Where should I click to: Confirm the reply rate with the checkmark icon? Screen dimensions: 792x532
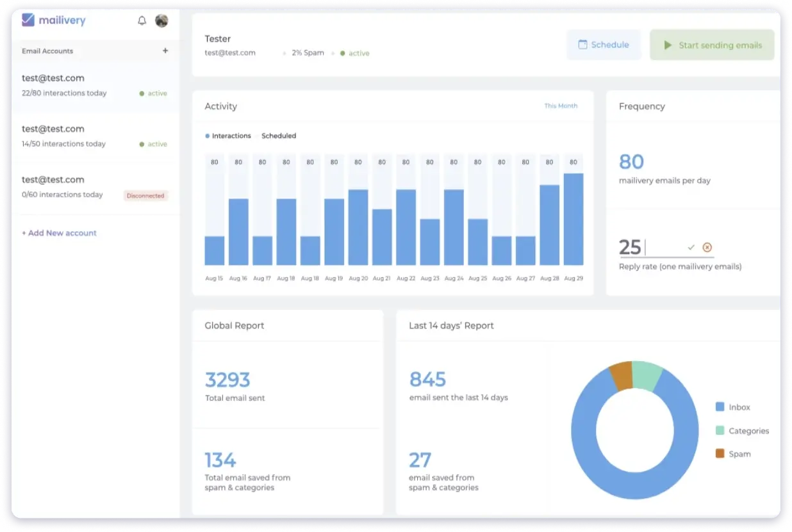[691, 246]
